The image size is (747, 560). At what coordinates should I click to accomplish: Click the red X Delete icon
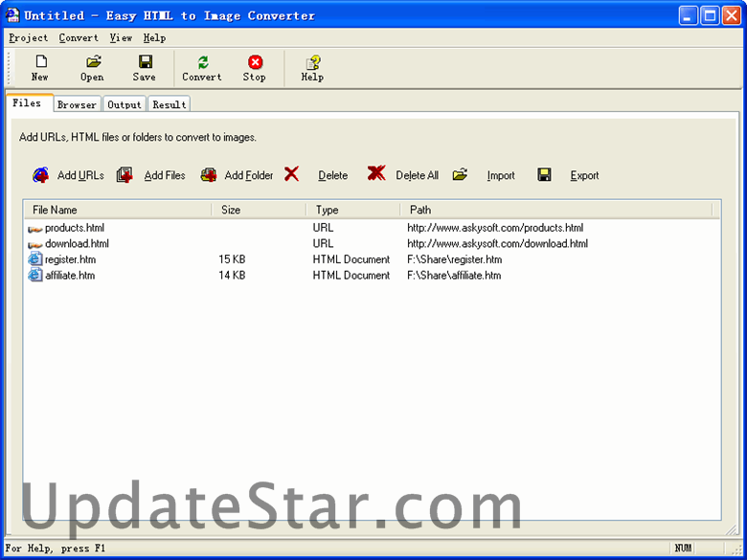point(291,174)
